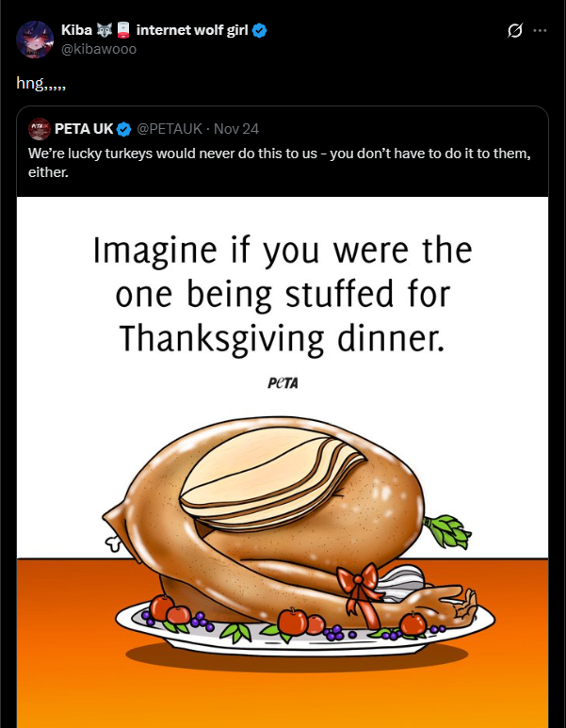Open the PETA UK avatar in quoted post

tap(40, 127)
